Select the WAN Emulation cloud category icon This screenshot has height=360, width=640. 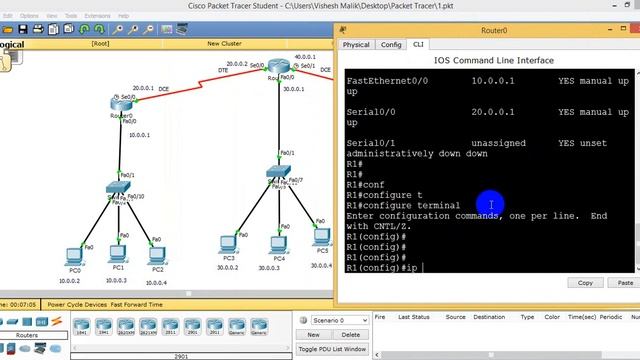pos(25,349)
